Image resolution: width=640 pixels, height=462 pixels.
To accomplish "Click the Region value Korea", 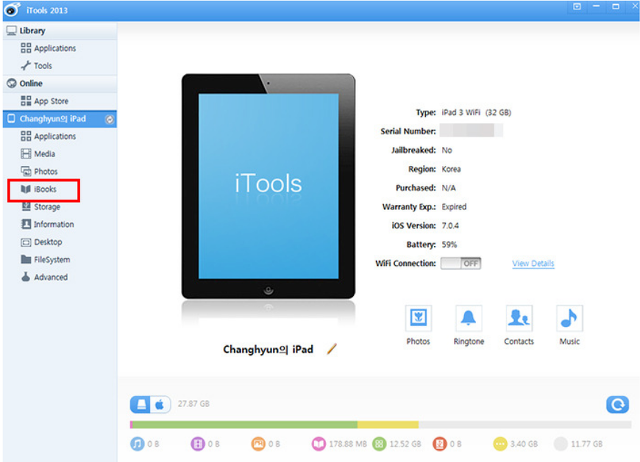I will 451,169.
